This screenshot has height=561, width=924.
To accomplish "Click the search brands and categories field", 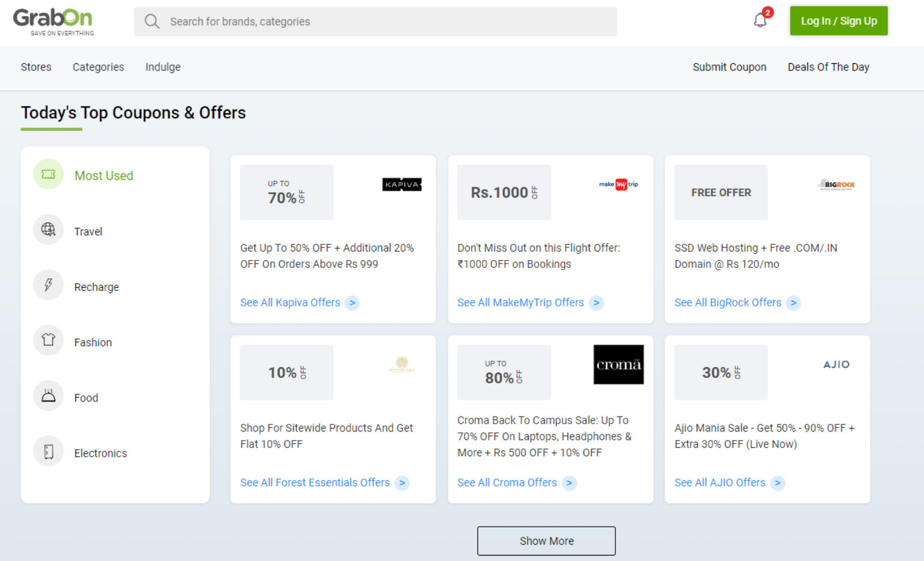I will pyautogui.click(x=375, y=21).
